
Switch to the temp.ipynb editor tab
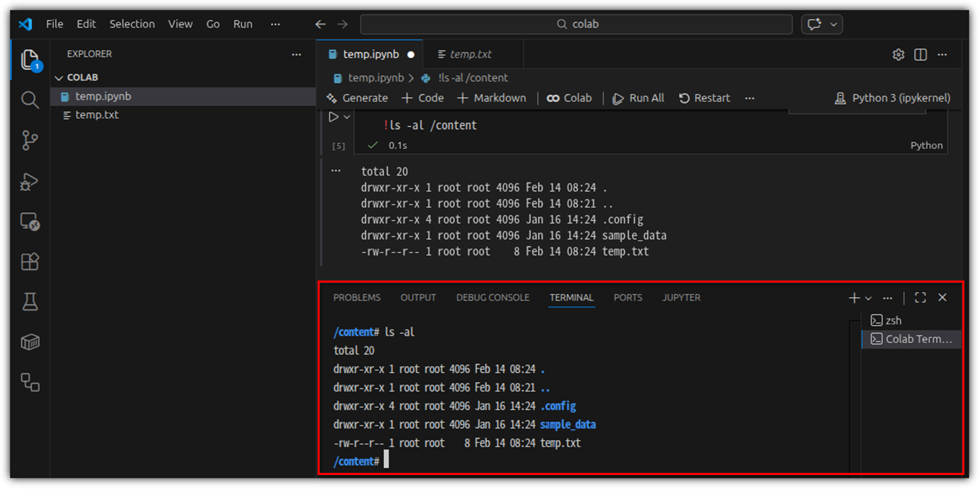tap(371, 54)
